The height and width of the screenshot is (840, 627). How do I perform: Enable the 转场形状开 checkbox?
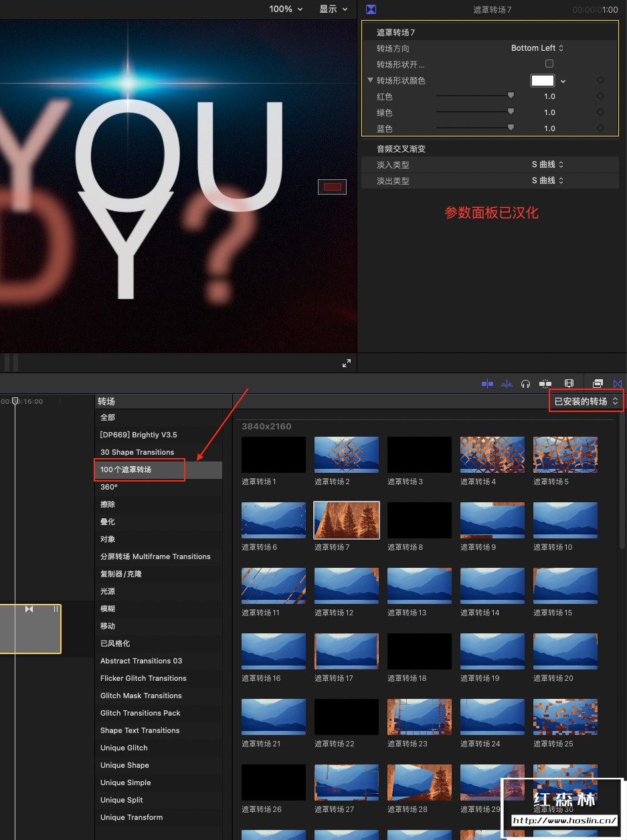[549, 64]
